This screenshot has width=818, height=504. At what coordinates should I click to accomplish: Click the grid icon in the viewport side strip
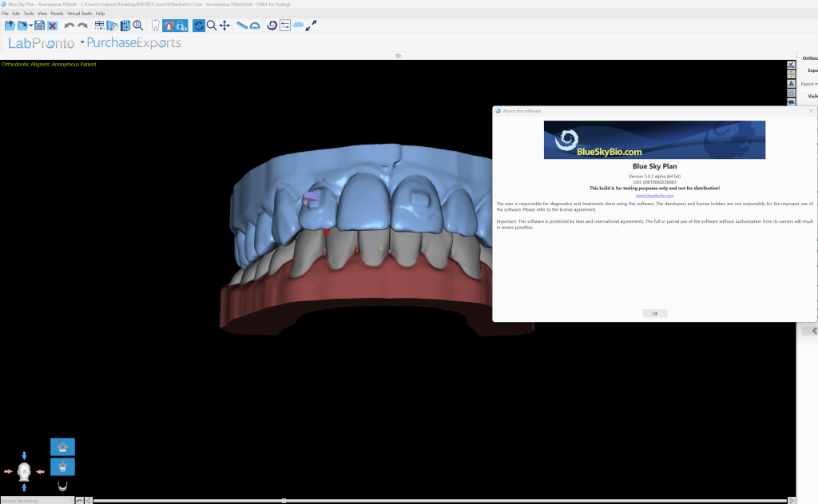click(x=791, y=93)
